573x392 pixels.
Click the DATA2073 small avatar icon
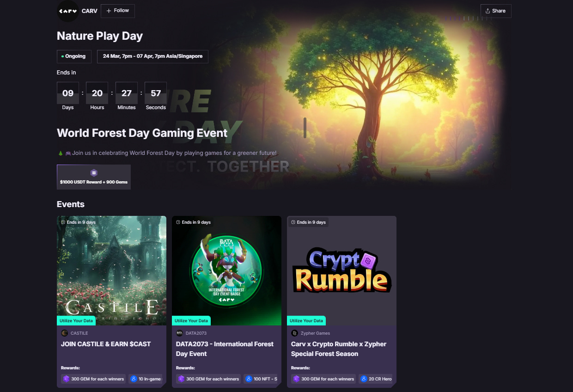(x=180, y=333)
